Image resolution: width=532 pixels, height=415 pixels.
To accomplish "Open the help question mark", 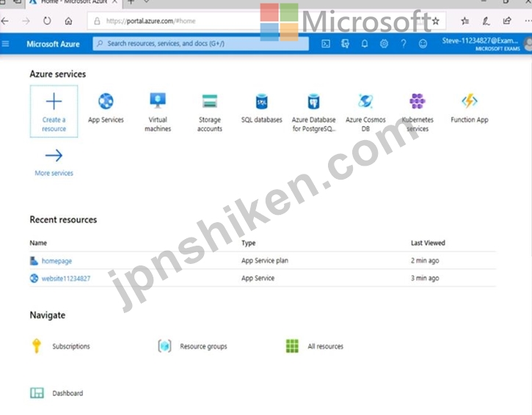I will coord(404,44).
